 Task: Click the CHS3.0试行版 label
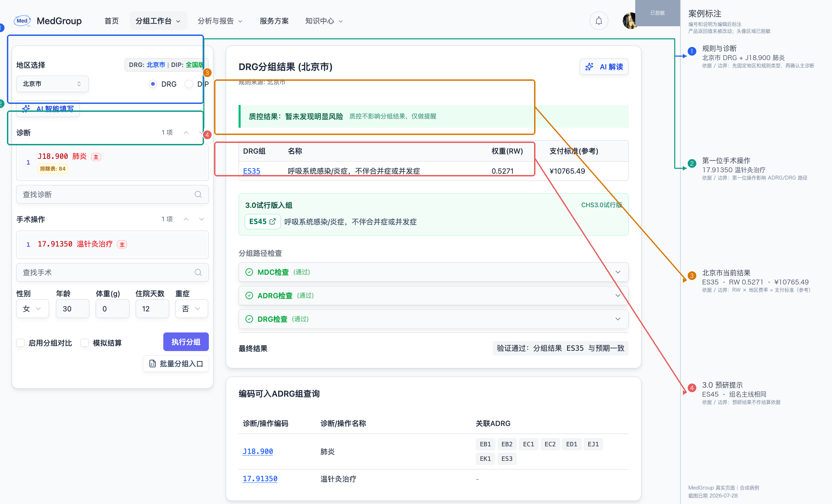[x=601, y=205]
